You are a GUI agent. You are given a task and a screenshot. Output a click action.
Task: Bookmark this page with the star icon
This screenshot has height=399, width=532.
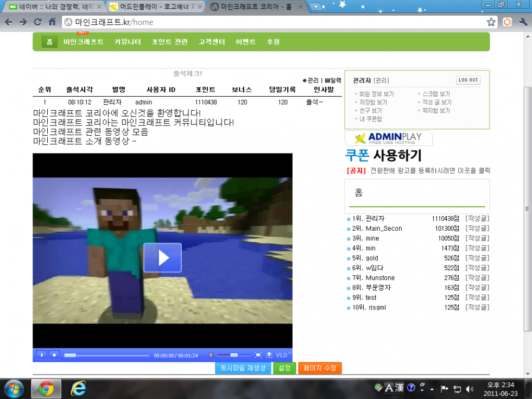(491, 22)
